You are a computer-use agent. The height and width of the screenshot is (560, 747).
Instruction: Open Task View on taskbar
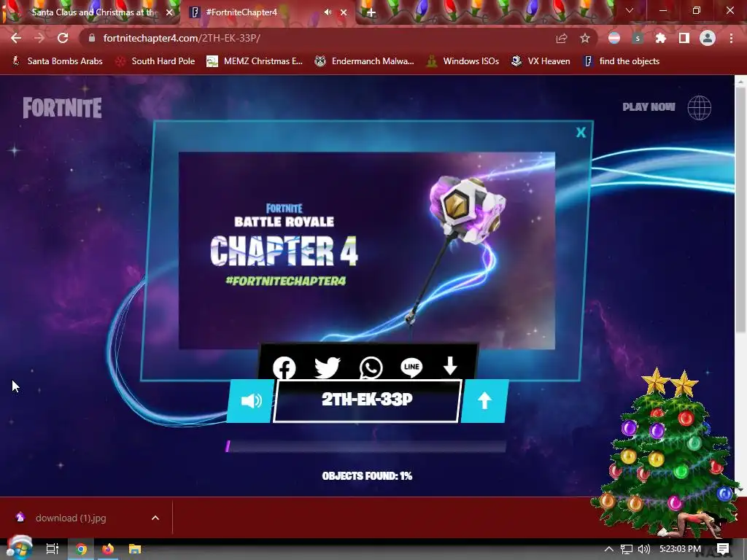52,549
